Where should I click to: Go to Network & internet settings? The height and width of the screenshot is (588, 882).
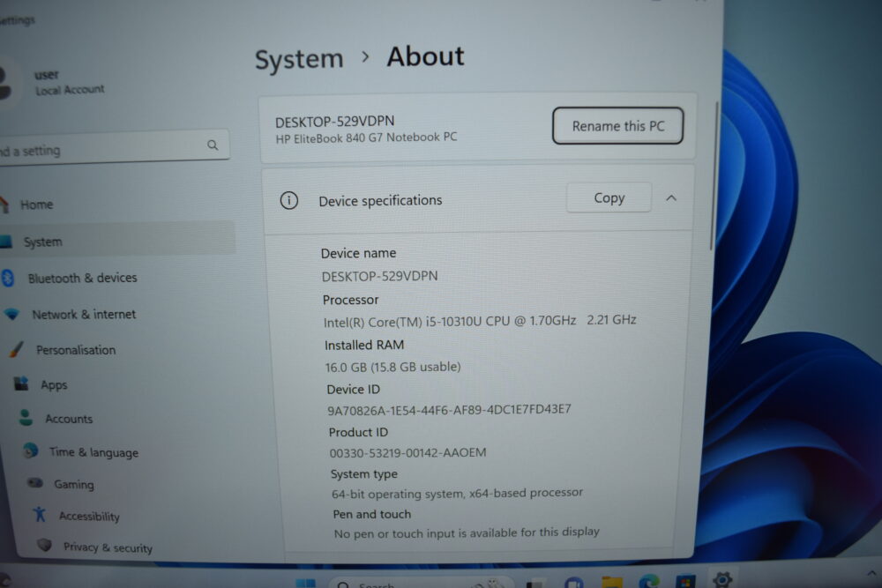pos(84,314)
